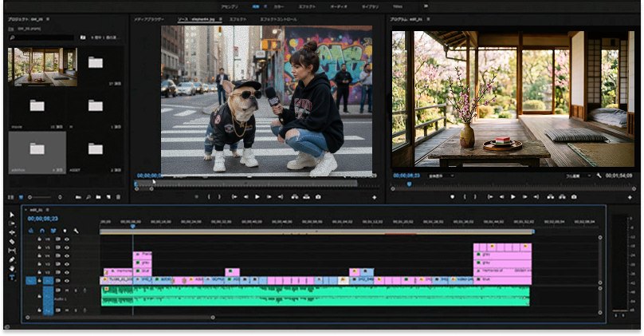Click timeline timecode 00;00;08;23
The width and height of the screenshot is (644, 336).
tap(43, 219)
